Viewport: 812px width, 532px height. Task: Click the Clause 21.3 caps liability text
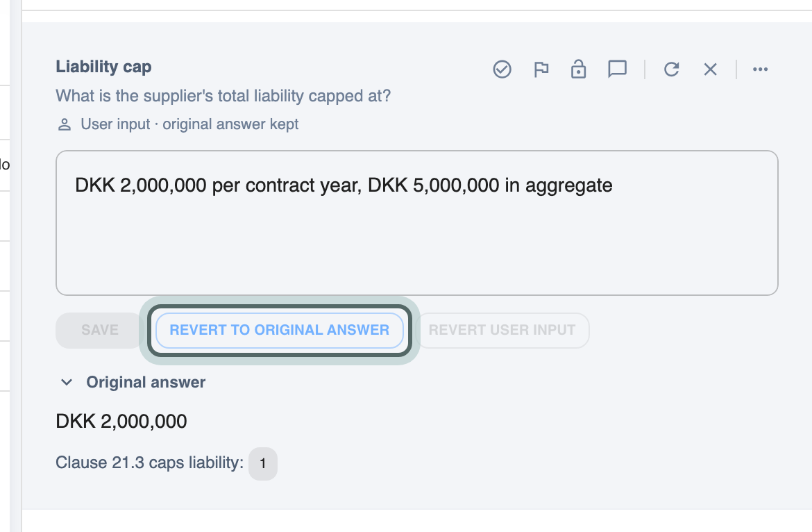pyautogui.click(x=149, y=463)
